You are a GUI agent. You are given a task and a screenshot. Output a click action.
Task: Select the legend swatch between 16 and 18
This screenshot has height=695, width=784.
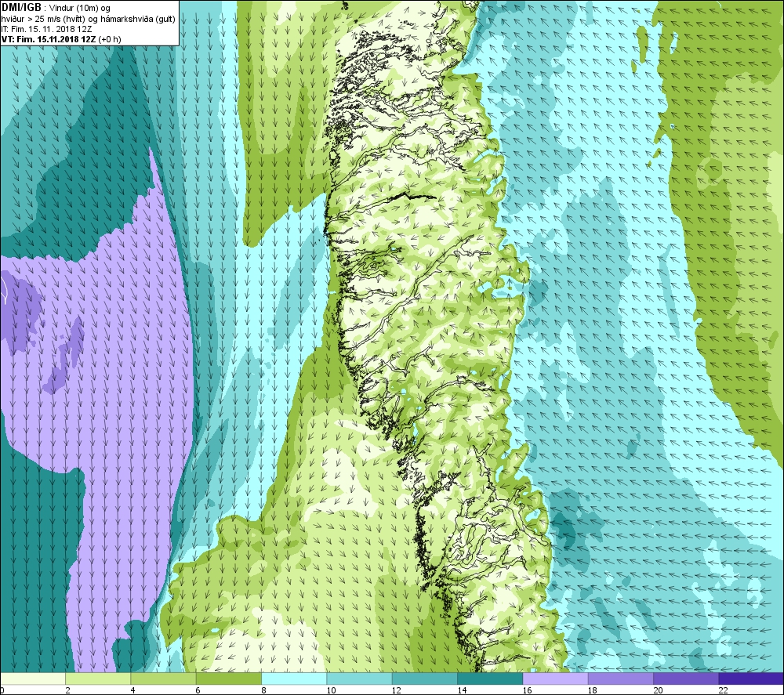pos(555,679)
